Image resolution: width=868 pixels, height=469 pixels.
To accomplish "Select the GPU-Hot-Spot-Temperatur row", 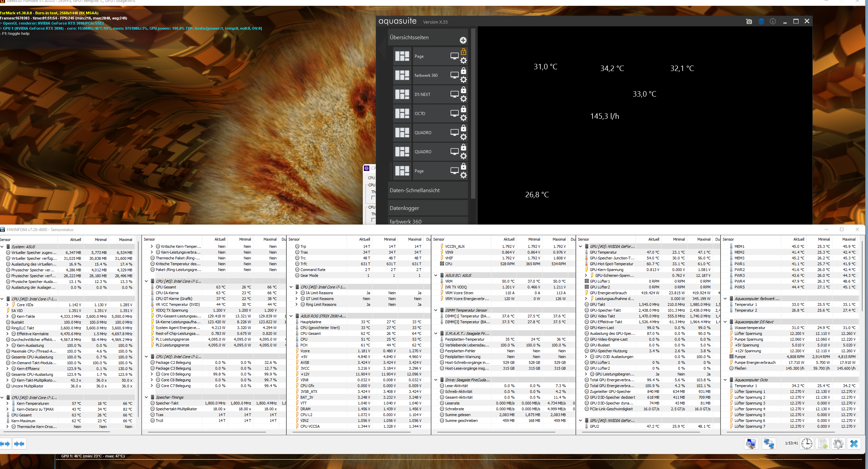I will (x=648, y=264).
